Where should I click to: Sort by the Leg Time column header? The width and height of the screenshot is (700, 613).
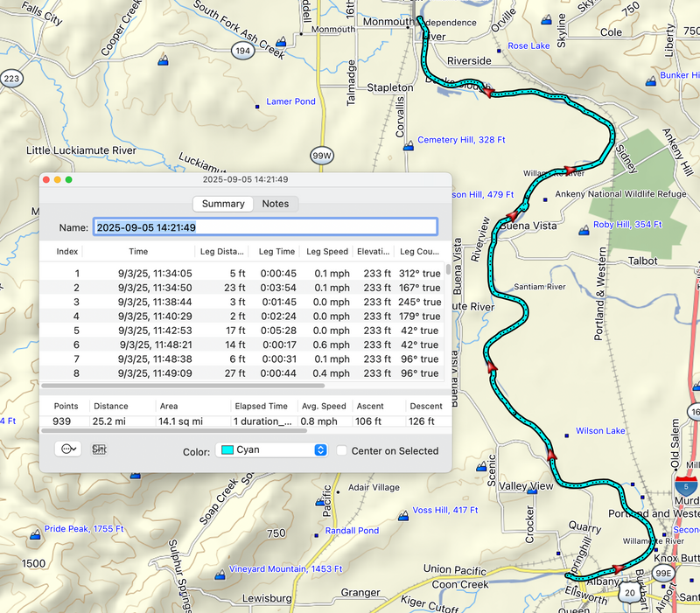[x=276, y=252]
